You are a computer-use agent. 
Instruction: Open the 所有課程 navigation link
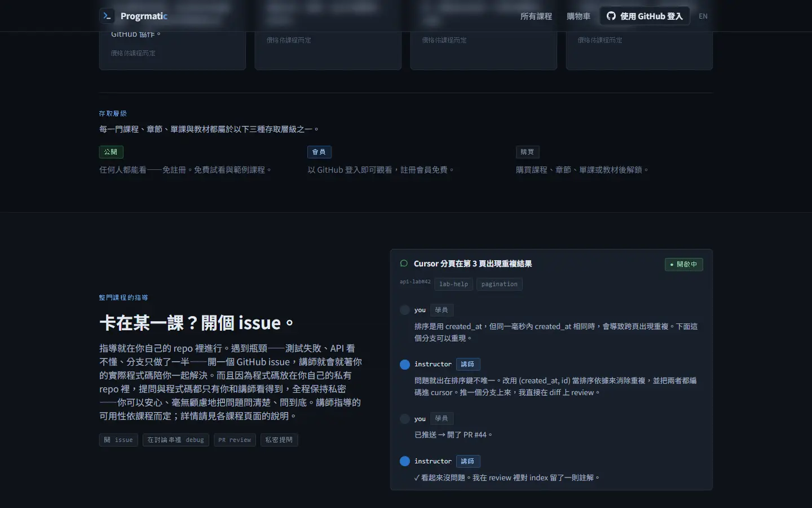[x=536, y=16]
